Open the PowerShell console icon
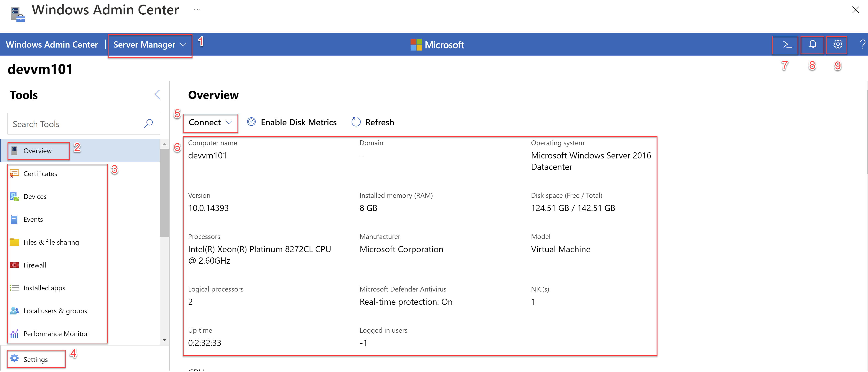This screenshot has height=372, width=868. pyautogui.click(x=787, y=45)
